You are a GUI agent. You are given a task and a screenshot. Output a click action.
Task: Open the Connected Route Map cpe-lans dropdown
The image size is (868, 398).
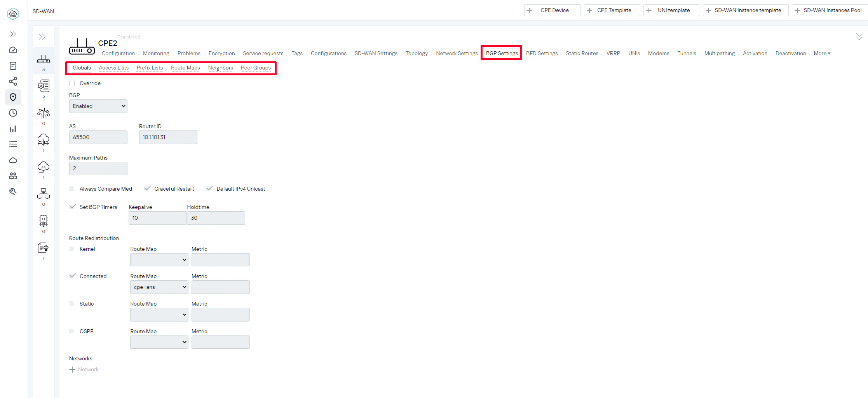tap(159, 287)
